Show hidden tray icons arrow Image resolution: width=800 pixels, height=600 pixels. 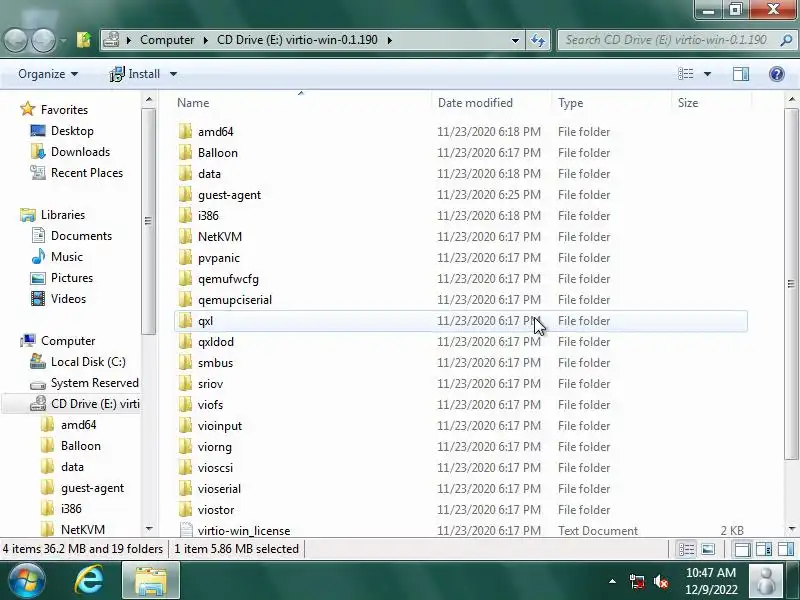coord(612,581)
